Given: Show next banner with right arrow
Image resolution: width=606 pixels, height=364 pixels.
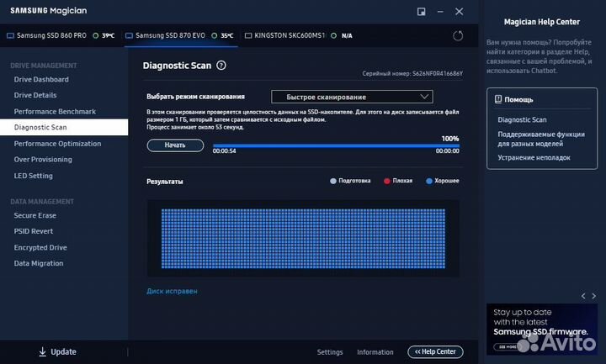Looking at the screenshot, I should tap(594, 296).
